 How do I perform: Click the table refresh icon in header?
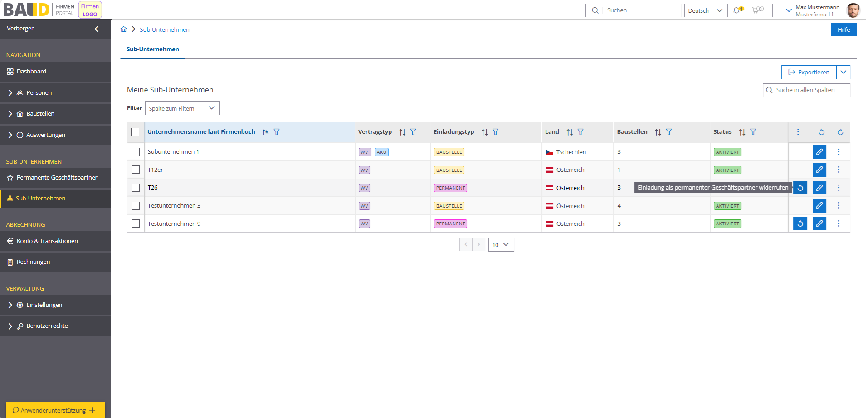[x=840, y=132]
